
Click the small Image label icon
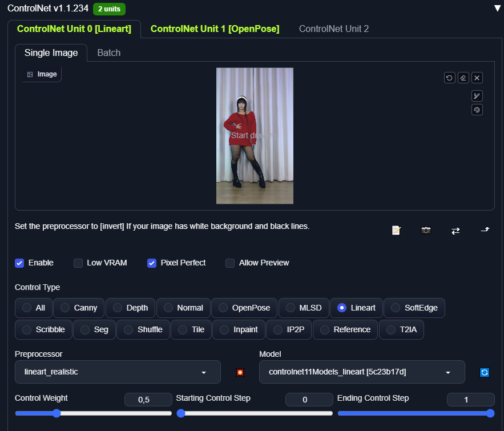(x=30, y=74)
